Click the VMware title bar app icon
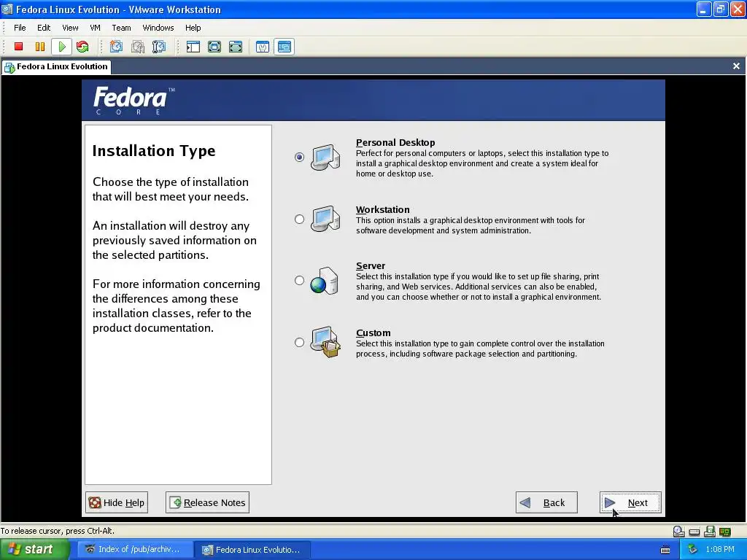 coord(7,9)
